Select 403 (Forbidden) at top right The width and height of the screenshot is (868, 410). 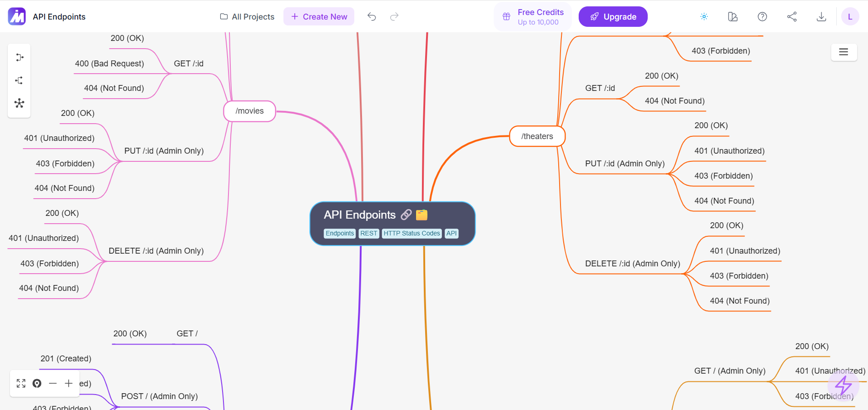coord(721,51)
